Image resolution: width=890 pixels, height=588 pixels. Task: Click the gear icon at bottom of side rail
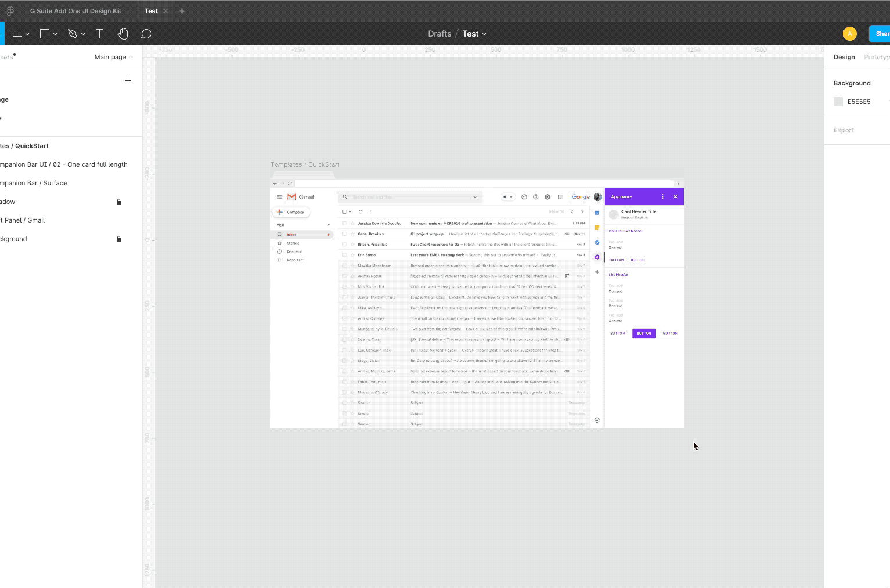(x=597, y=421)
